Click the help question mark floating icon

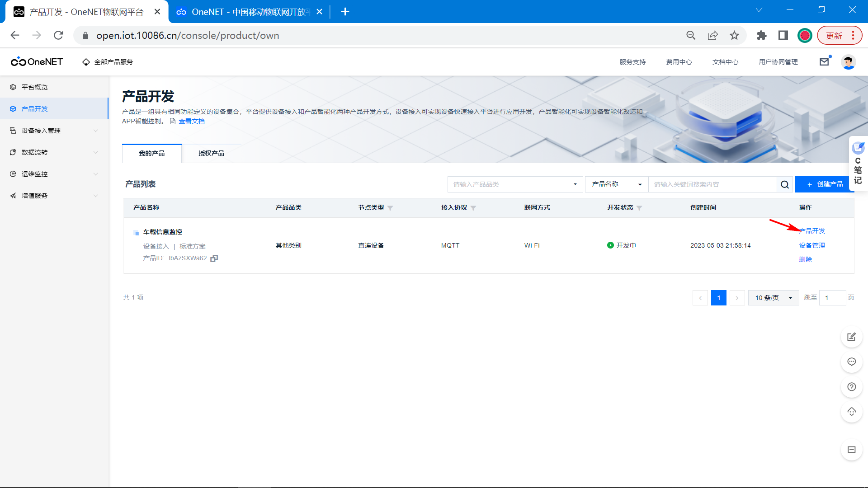click(x=851, y=387)
